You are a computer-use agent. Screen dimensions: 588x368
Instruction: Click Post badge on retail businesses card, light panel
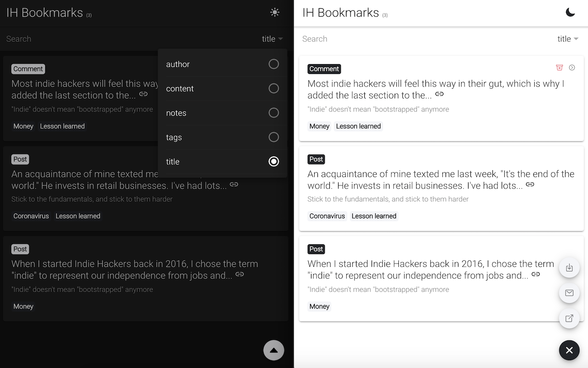[x=316, y=159]
